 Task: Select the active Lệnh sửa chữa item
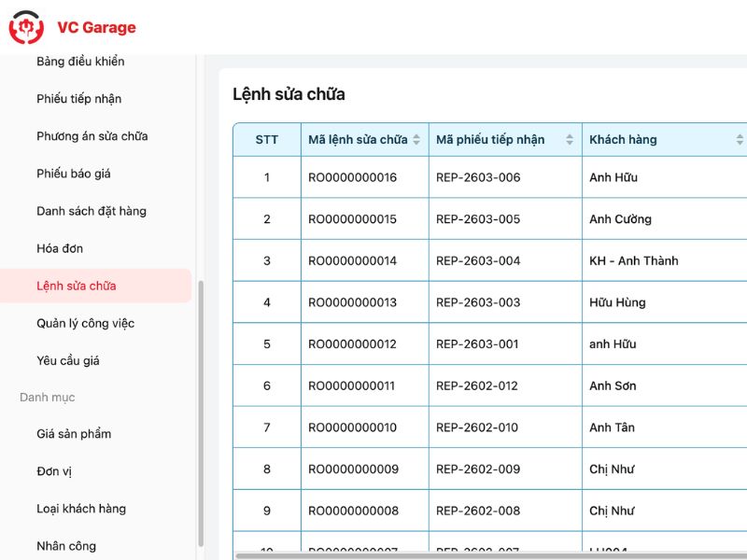[x=77, y=286]
